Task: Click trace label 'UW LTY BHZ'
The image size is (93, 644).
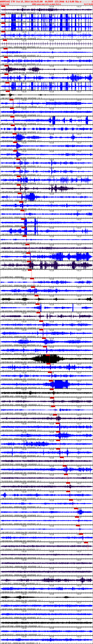Action: tap(7, 268)
